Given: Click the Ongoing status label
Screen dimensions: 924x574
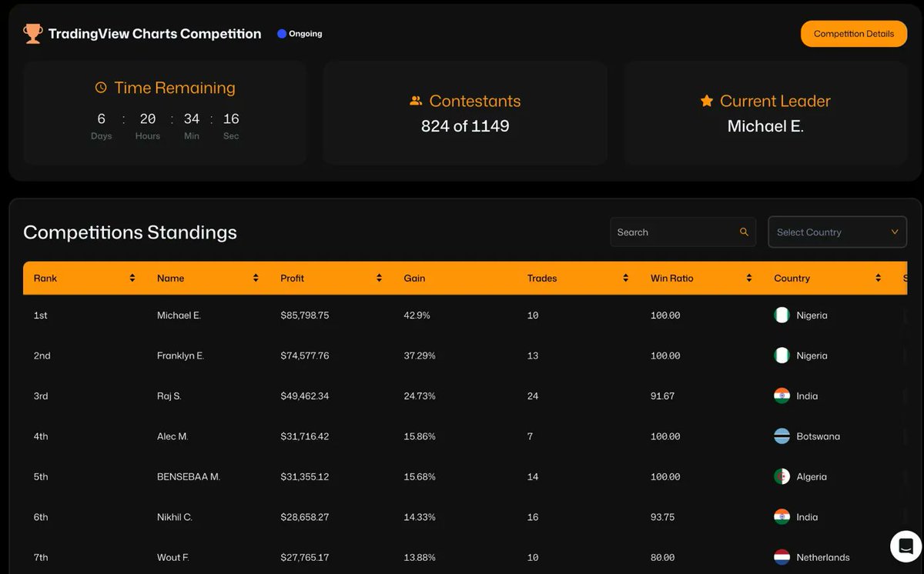Looking at the screenshot, I should [x=306, y=34].
